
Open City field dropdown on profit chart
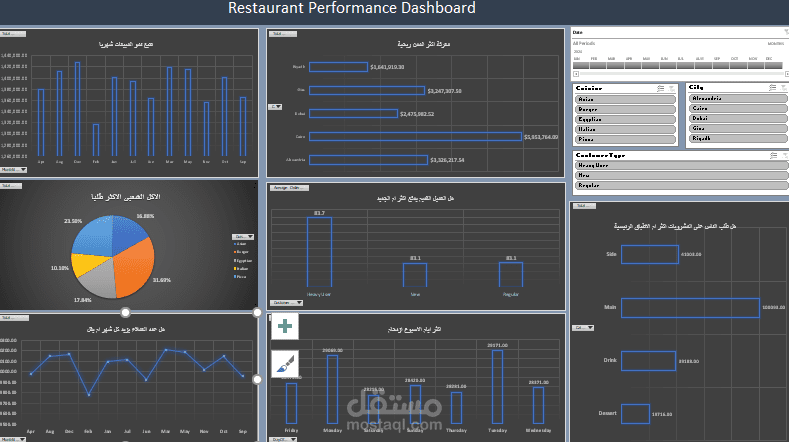tap(275, 107)
